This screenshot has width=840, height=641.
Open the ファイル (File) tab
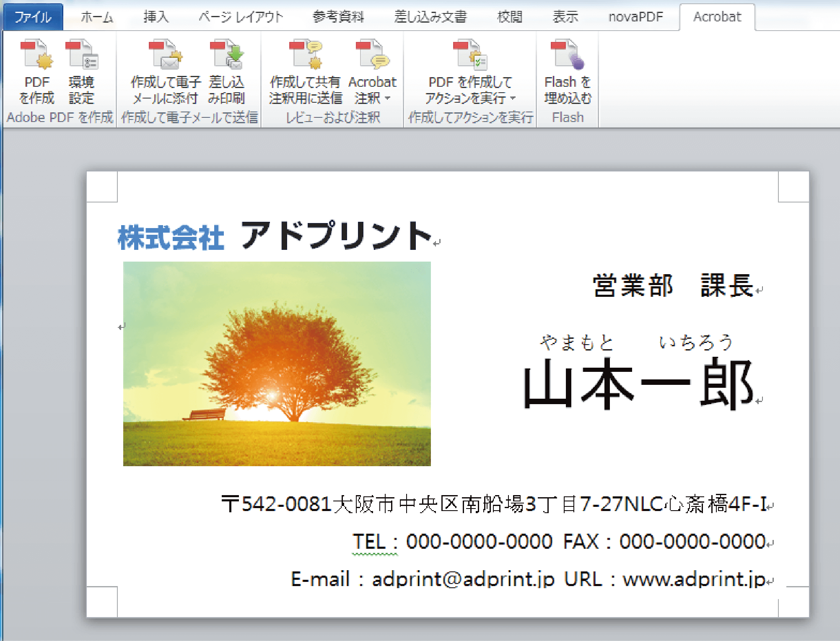tap(33, 17)
